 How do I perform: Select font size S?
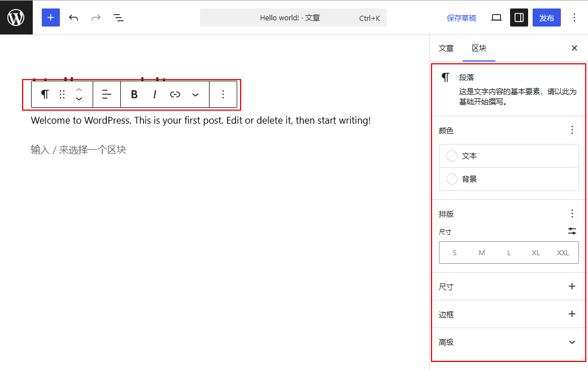click(x=455, y=252)
